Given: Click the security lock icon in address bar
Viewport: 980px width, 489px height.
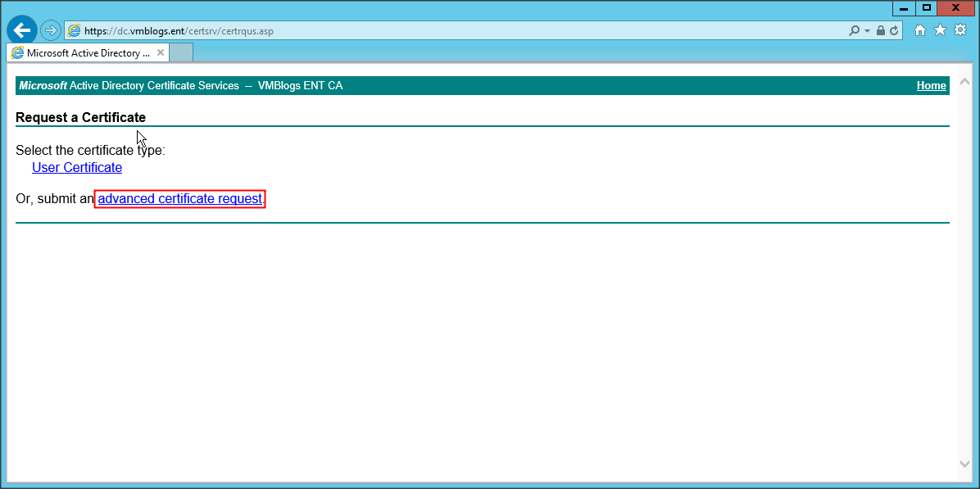Looking at the screenshot, I should pos(880,30).
